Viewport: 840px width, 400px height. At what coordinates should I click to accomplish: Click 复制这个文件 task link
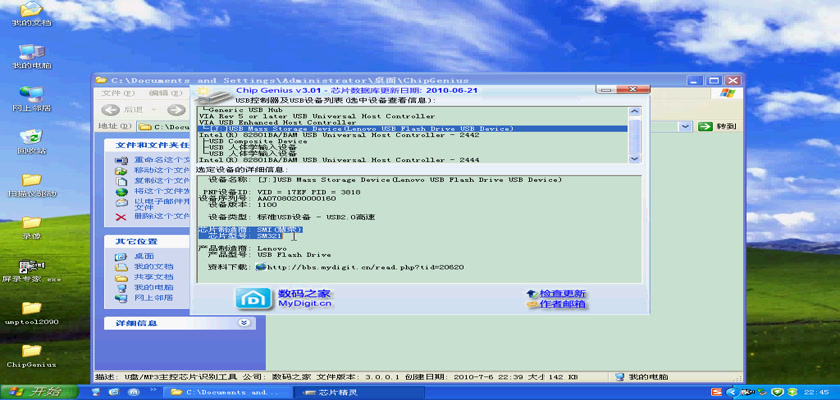pyautogui.click(x=162, y=180)
